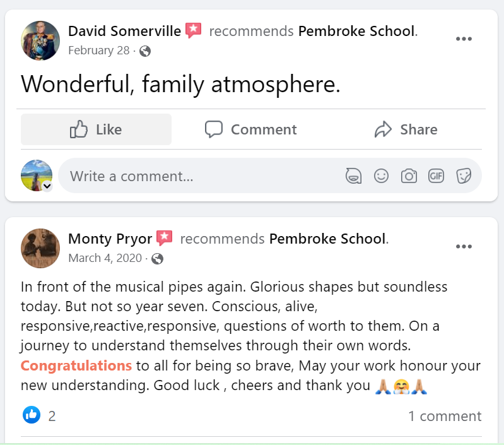Click the blue like reaction icon

coord(32,415)
